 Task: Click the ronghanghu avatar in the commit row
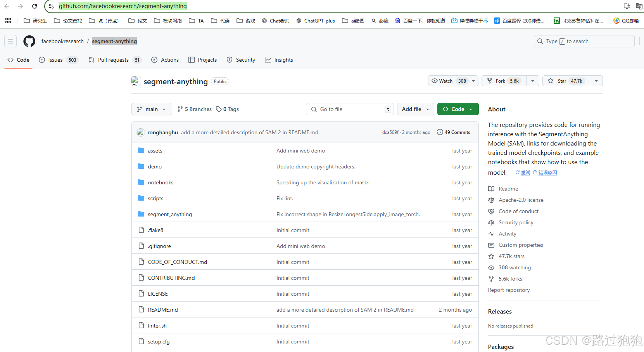pyautogui.click(x=140, y=132)
